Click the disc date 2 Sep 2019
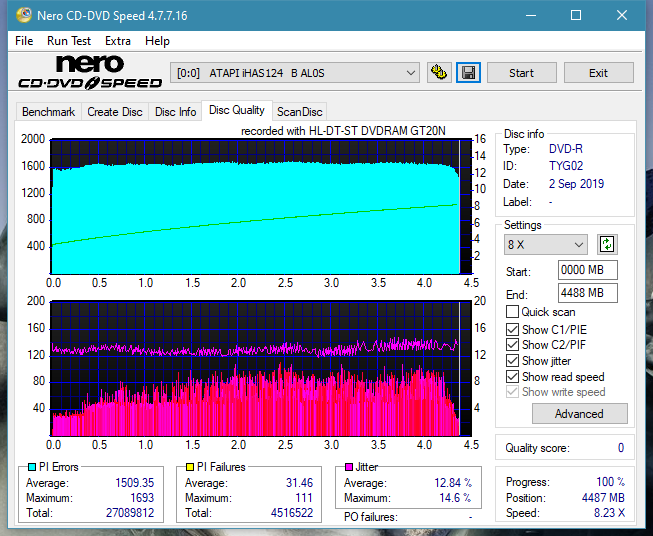 click(576, 184)
